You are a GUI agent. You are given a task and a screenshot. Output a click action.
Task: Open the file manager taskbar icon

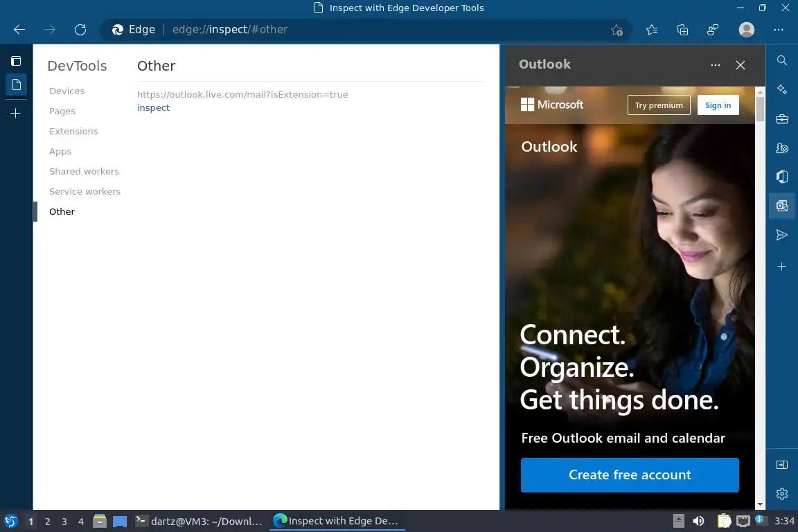click(100, 521)
